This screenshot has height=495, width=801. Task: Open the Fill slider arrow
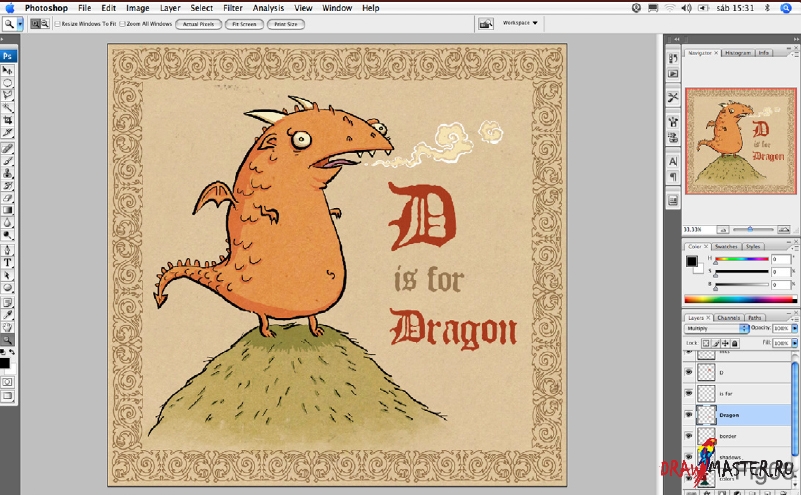(x=794, y=343)
